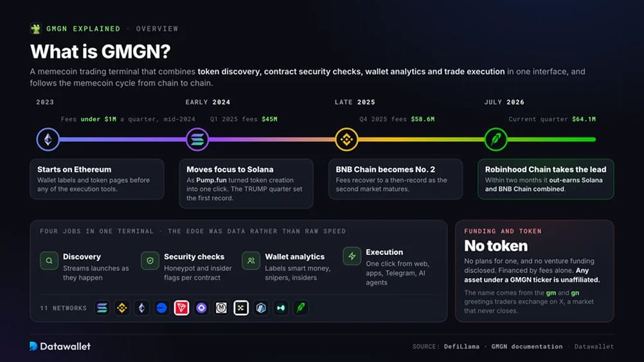Choose the green Robinhood feather in the networks row

[x=301, y=308]
